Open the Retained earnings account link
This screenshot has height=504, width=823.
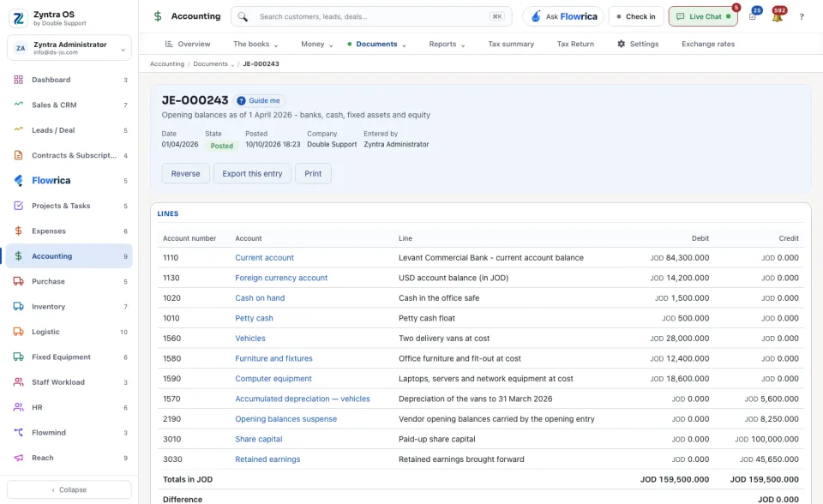(x=267, y=459)
